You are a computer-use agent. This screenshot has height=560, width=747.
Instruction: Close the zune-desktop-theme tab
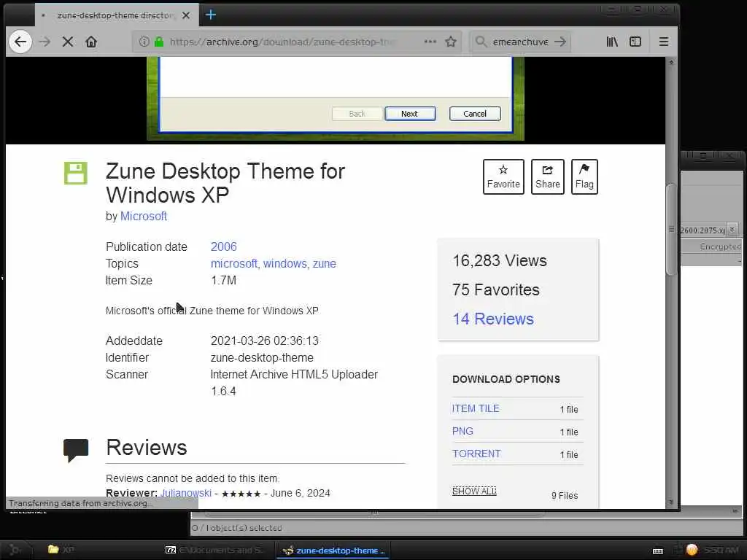186,15
